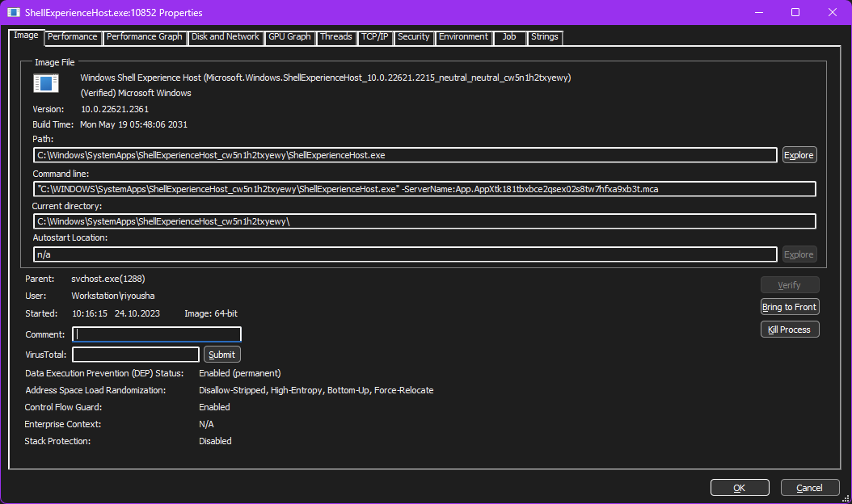Focus the Path text field
The width and height of the screenshot is (852, 504).
click(405, 155)
